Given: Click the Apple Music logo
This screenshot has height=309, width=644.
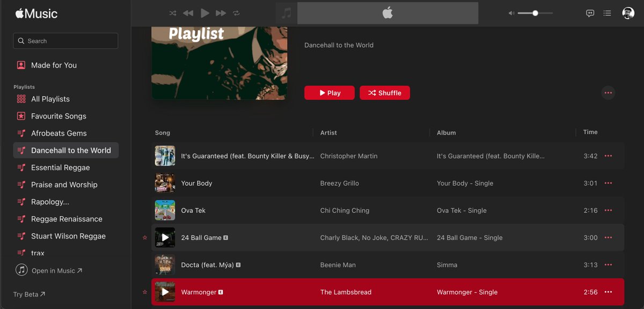Looking at the screenshot, I should (36, 13).
